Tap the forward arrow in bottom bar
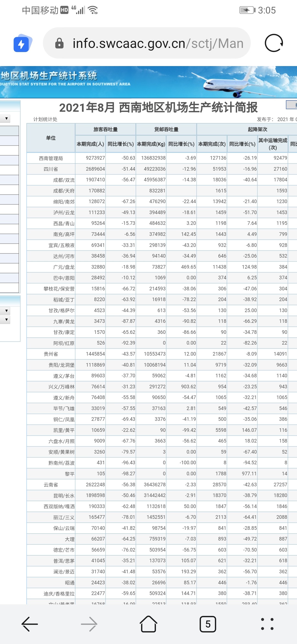 89,624
